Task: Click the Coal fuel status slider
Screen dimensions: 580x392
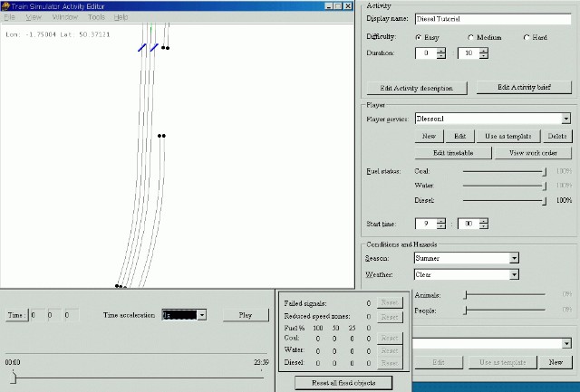Action: click(x=544, y=170)
